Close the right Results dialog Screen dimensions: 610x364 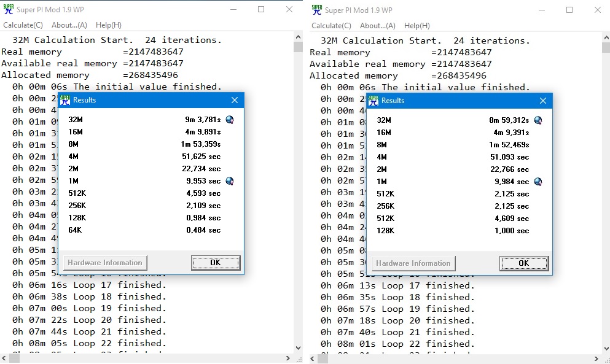(542, 101)
